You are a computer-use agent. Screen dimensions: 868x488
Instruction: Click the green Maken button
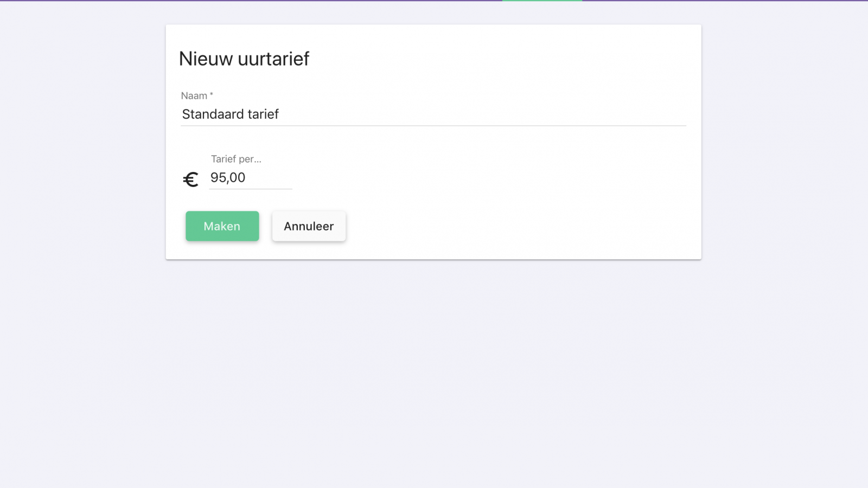222,226
